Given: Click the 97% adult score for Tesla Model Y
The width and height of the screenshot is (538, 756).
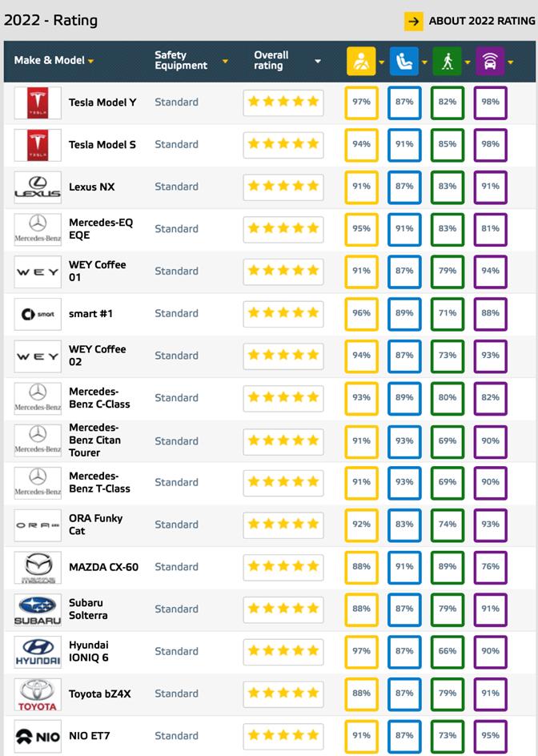Looking at the screenshot, I should point(361,103).
